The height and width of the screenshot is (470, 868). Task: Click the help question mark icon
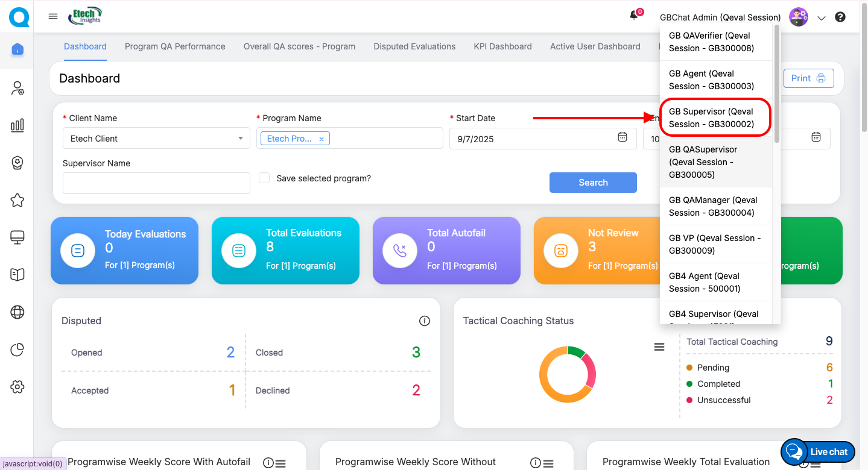click(840, 17)
